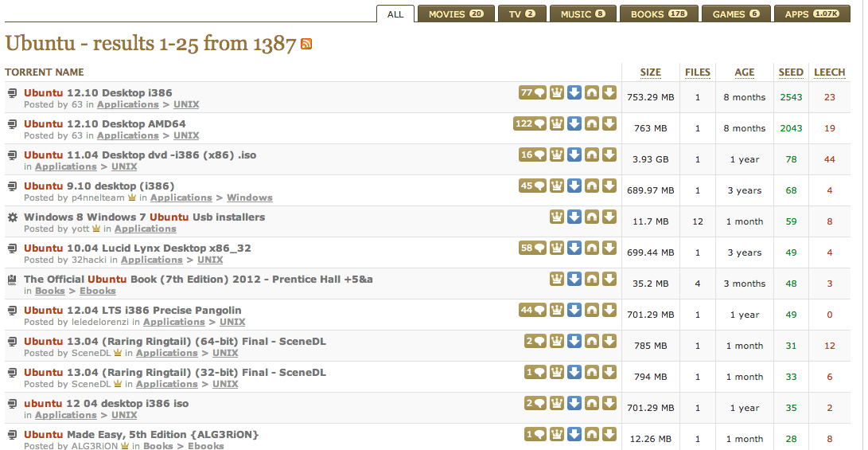Click the tan download arrow for Ubuntu 10.04 Lucid Lynx
Image resolution: width=868 pixels, height=450 pixels.
coord(609,248)
